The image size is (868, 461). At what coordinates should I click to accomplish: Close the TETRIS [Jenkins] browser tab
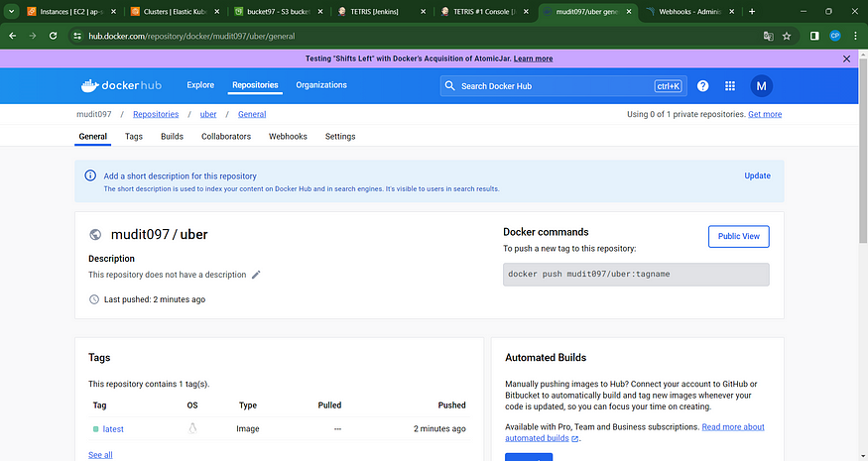click(423, 12)
